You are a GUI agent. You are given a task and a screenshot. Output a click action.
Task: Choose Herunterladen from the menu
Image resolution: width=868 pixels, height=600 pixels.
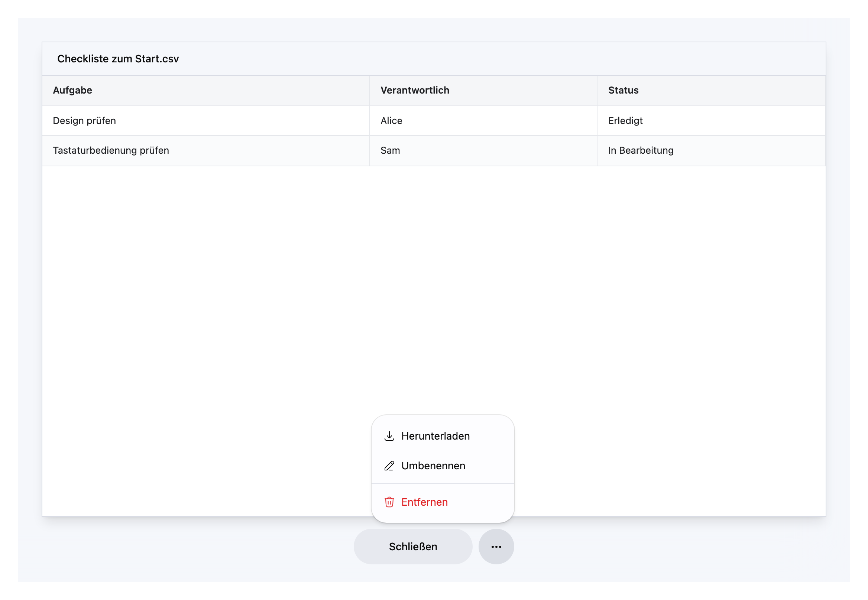pyautogui.click(x=443, y=436)
